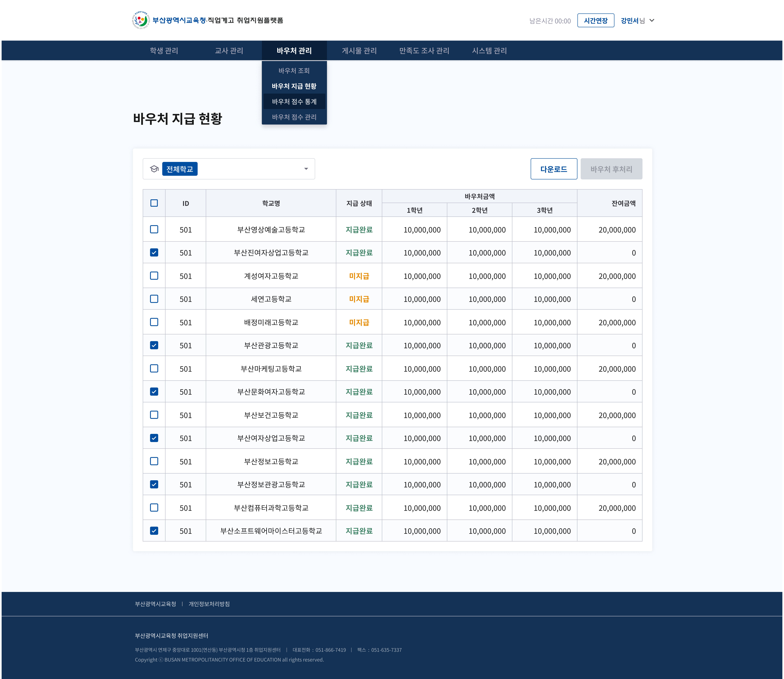Check the box for 부산보건고등학교

(154, 415)
